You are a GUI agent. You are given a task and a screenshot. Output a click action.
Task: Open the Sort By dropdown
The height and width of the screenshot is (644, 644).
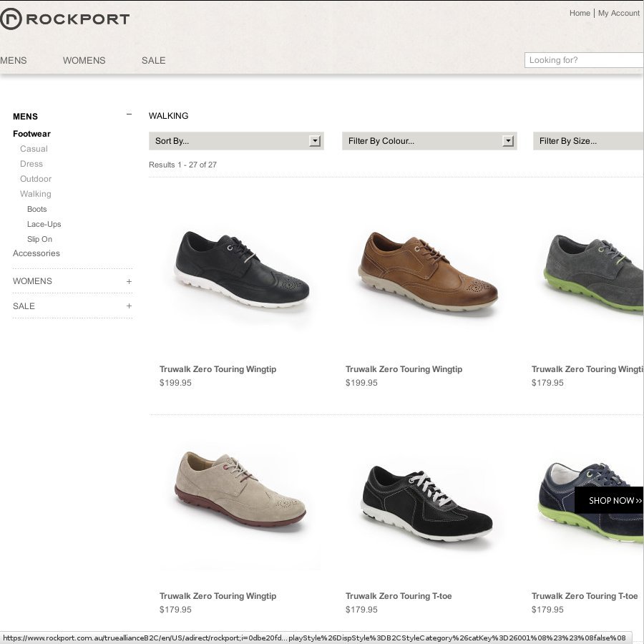click(x=236, y=141)
